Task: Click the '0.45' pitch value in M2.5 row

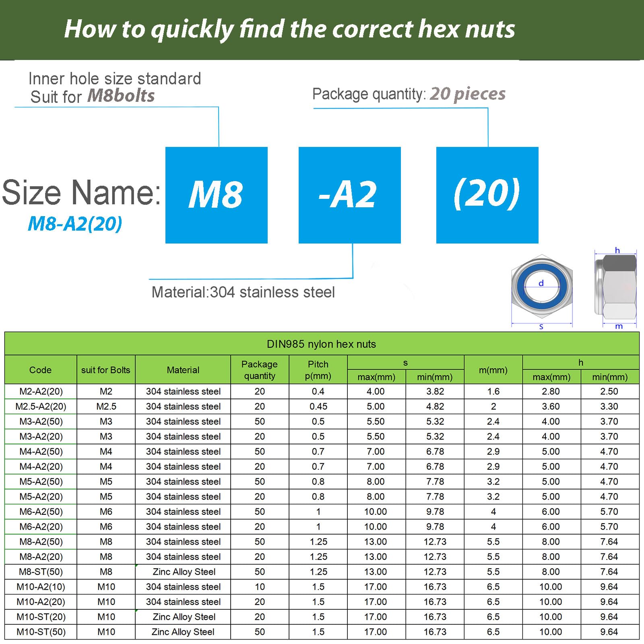Action: click(x=318, y=407)
